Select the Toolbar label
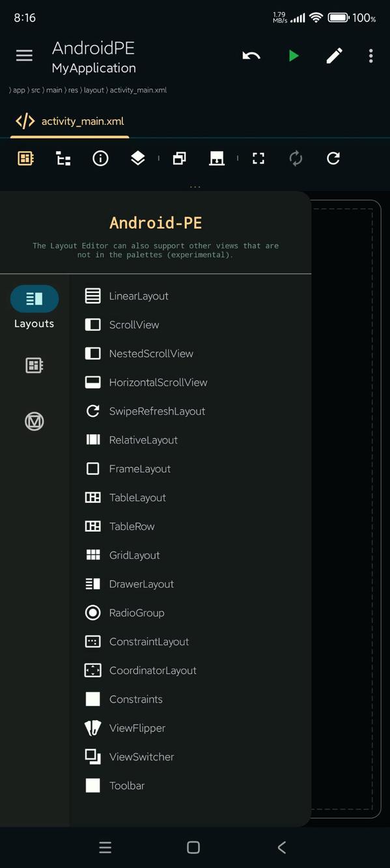 pyautogui.click(x=127, y=785)
